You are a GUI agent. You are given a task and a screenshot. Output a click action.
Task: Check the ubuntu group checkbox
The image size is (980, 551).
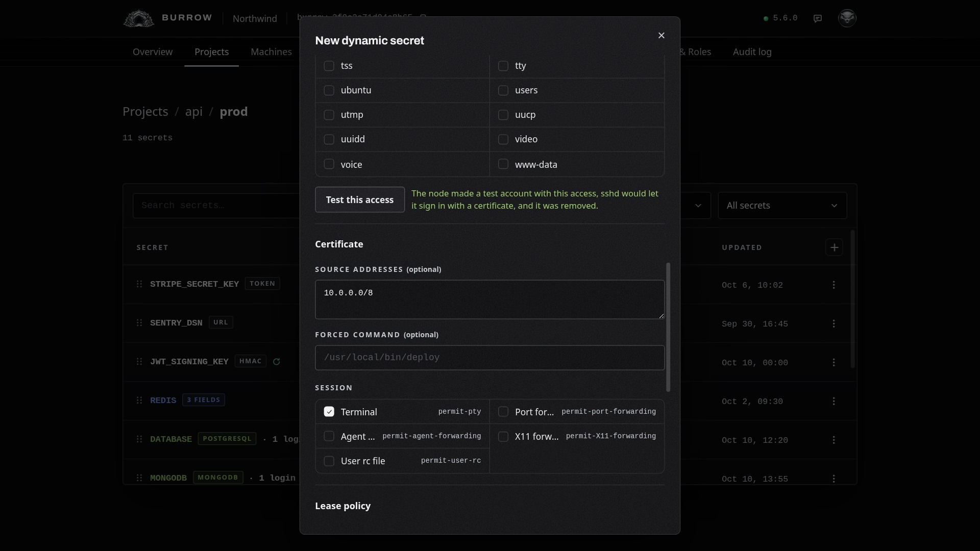[x=329, y=90]
